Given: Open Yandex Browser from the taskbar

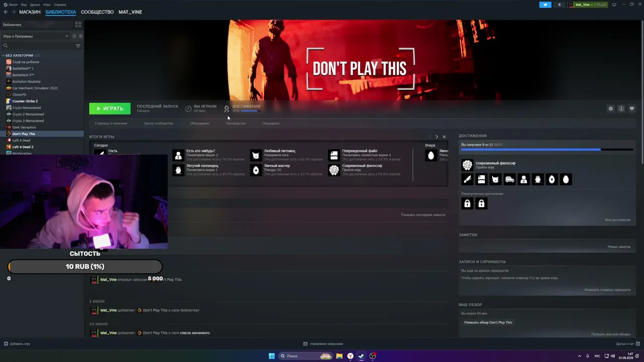Looking at the screenshot, I should (350, 356).
